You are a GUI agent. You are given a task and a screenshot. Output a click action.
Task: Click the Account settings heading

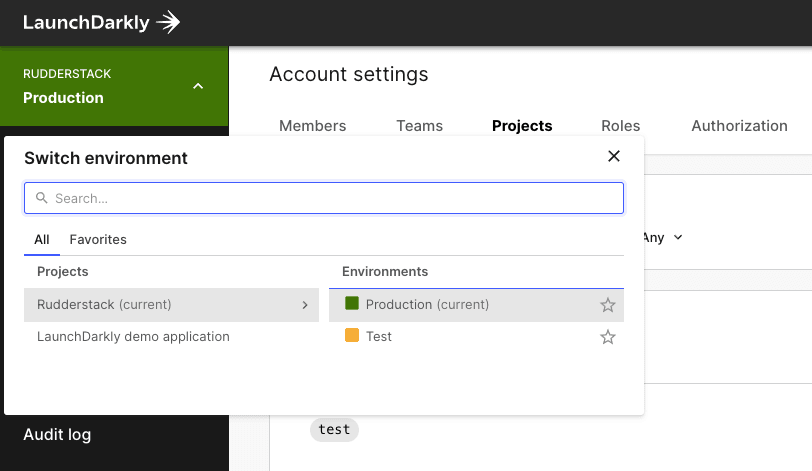349,74
